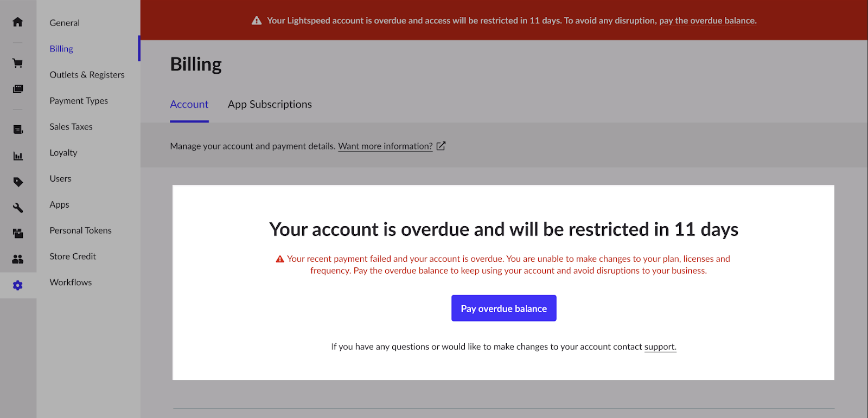Click the overdue account headline text
Screen dimensions: 868x418
(x=503, y=229)
